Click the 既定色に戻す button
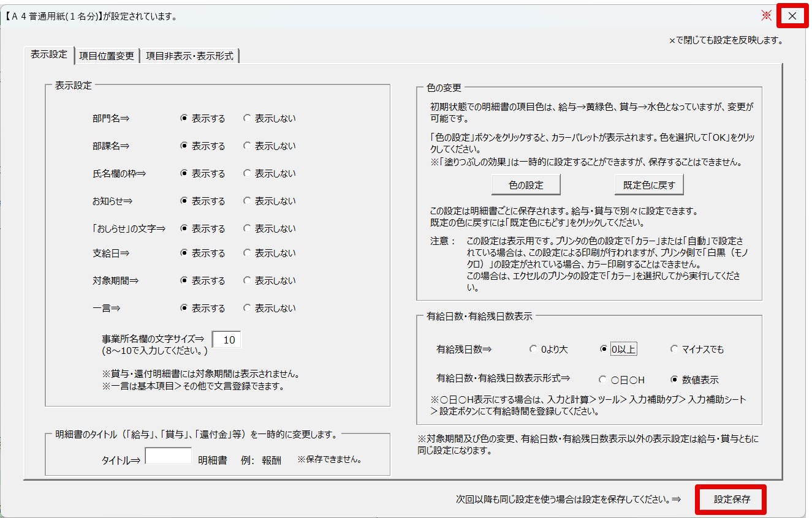Screen dimensions: 812x518 (x=648, y=184)
